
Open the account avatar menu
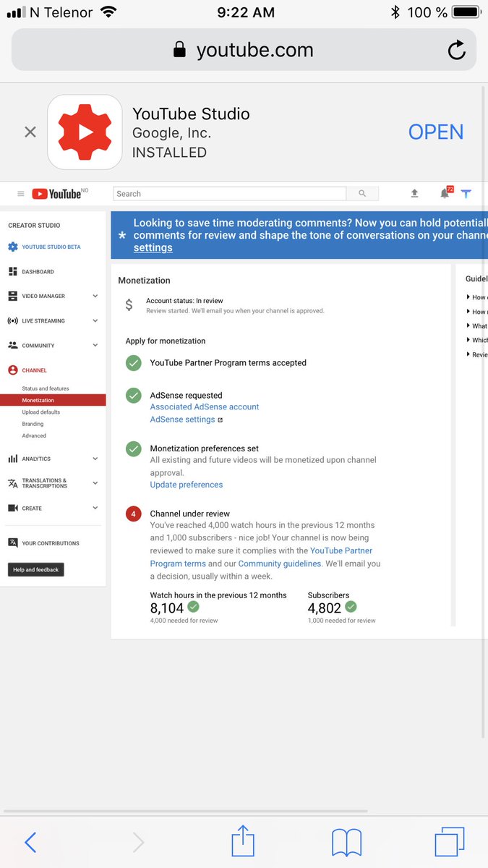tap(466, 194)
